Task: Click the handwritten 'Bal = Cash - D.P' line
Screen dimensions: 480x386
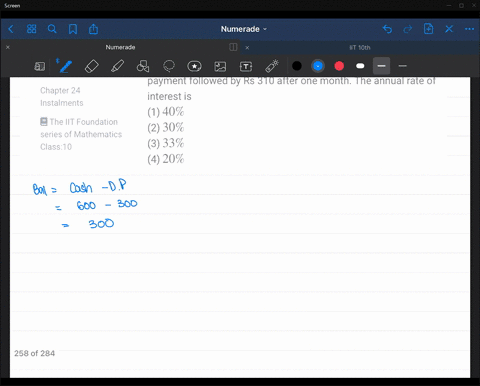Action: tap(79, 187)
